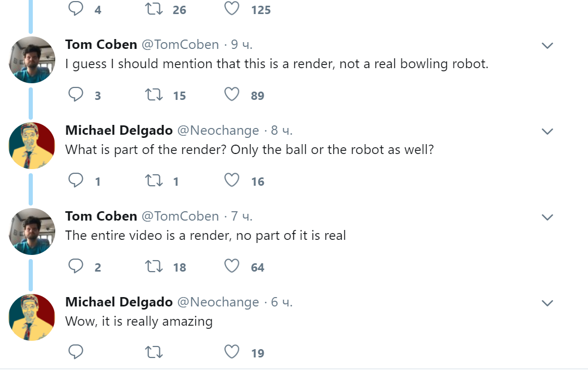Like Tom Coben's tweet with 89 likes
Viewport: 588px width, 372px height.
click(x=232, y=95)
